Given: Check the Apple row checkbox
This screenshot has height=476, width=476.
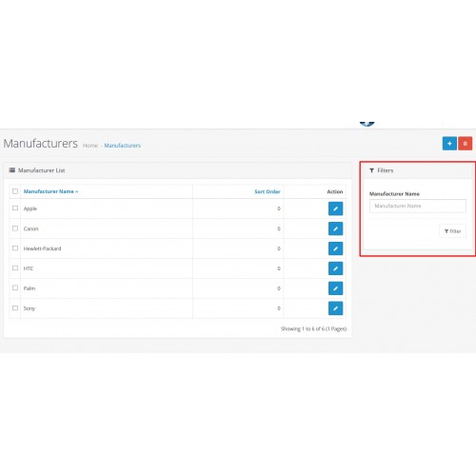Looking at the screenshot, I should 15,208.
